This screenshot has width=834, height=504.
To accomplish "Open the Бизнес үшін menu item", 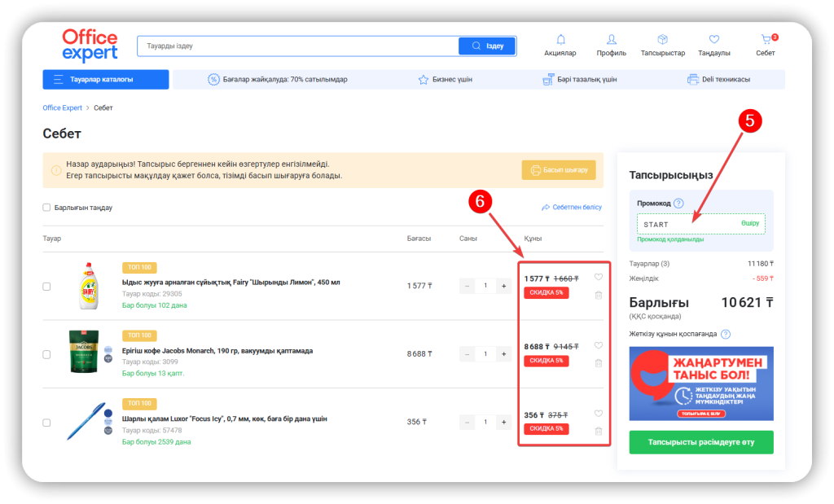I will (445, 80).
